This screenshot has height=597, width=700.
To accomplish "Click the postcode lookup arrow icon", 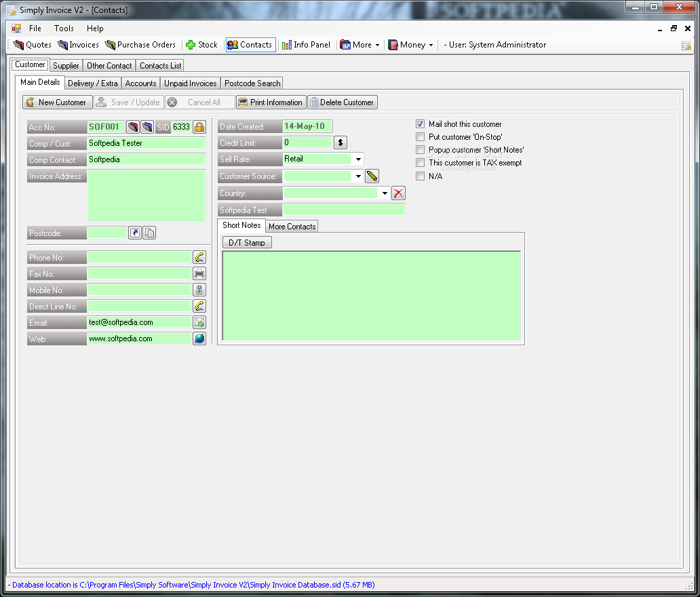I will [x=135, y=233].
